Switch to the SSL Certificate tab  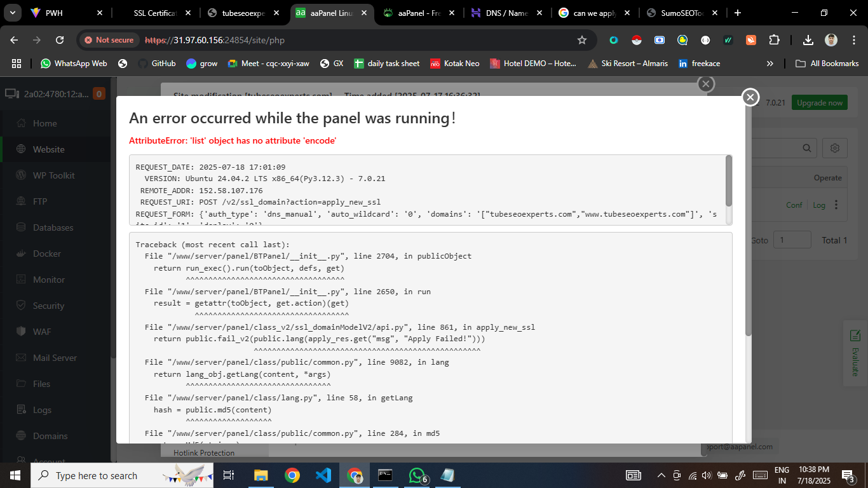pyautogui.click(x=155, y=13)
